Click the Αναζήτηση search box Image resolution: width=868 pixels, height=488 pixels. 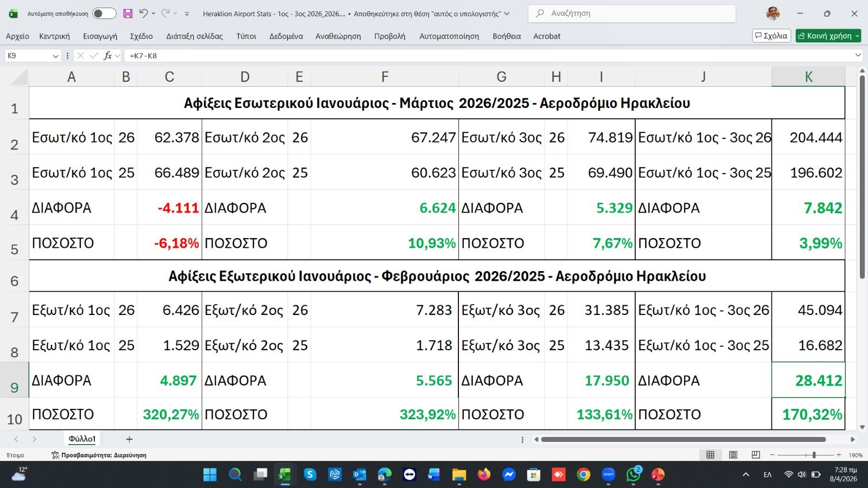click(631, 14)
